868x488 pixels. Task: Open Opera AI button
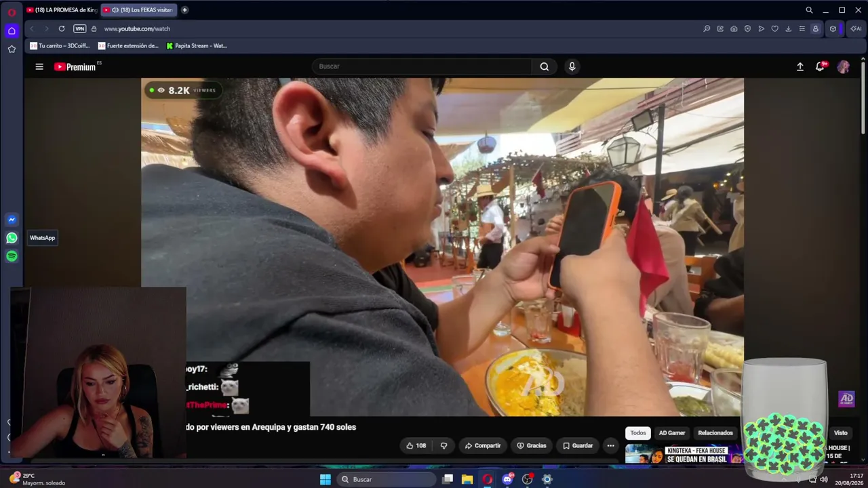coord(856,28)
